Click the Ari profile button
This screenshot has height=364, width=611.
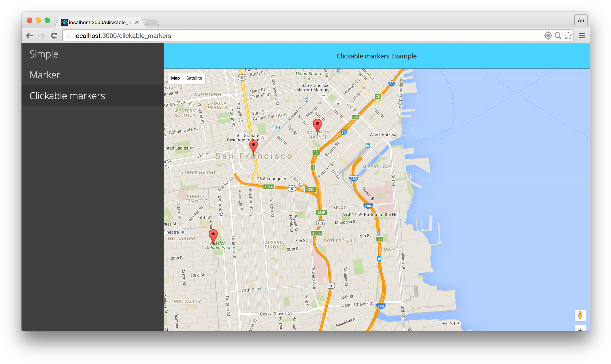(581, 21)
